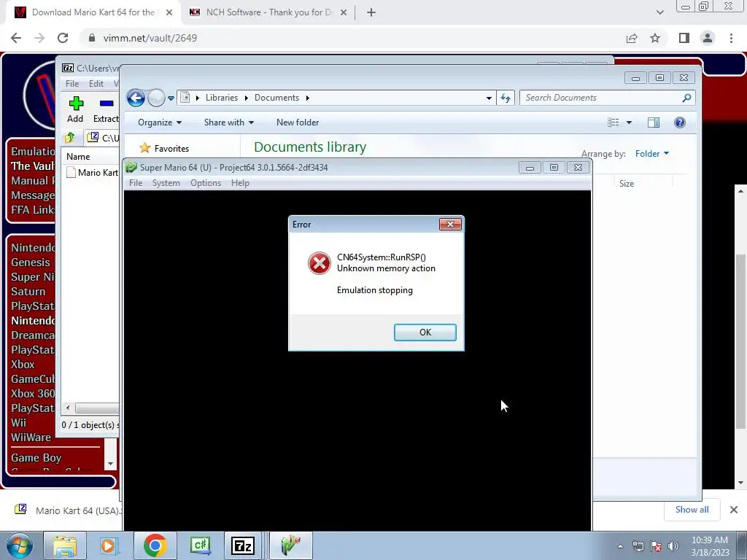Screen dimensions: 747x560
Task: Open the Arrange by Folder dropdown
Action: coord(651,153)
